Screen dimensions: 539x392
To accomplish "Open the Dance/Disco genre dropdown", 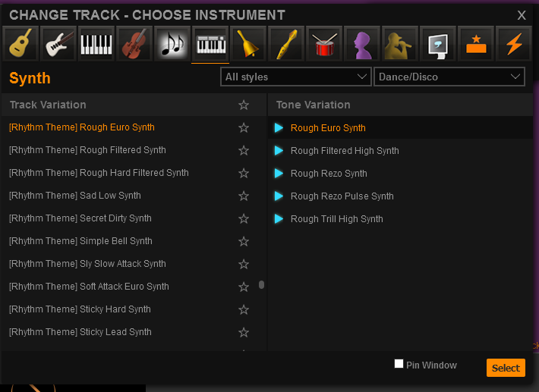I will point(449,77).
